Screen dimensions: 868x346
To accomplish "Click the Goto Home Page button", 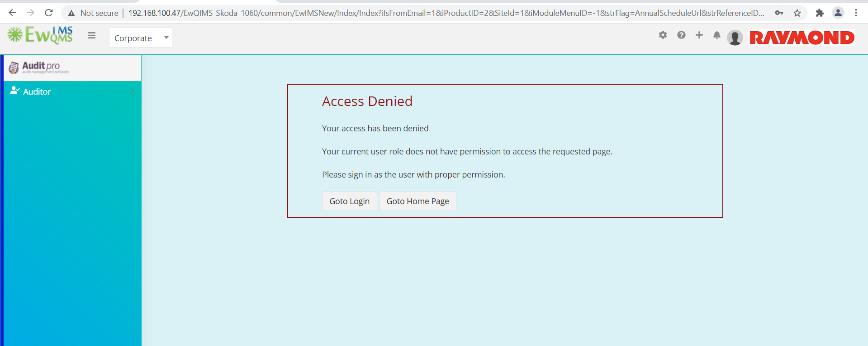I will [x=417, y=202].
